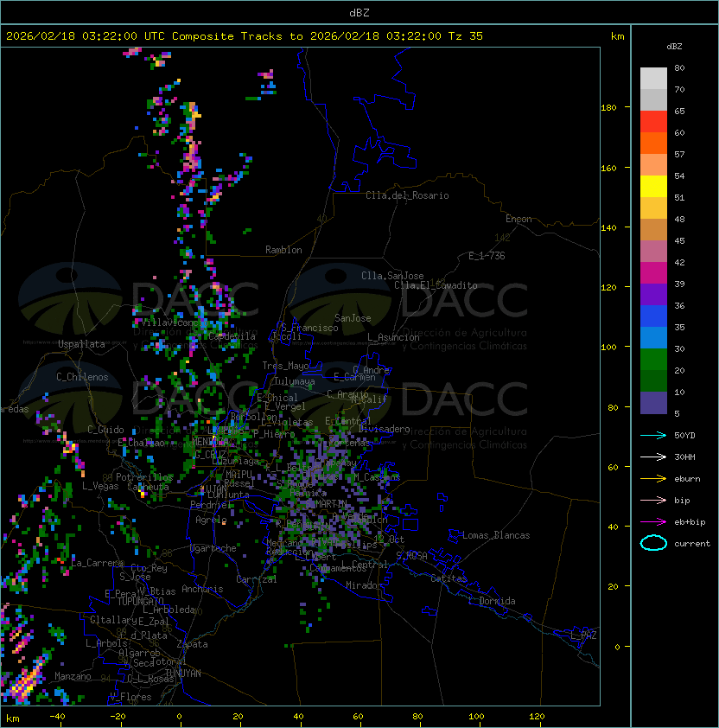719x728 pixels.
Task: Click the 'V_Flores' map label
Action: coord(130,697)
